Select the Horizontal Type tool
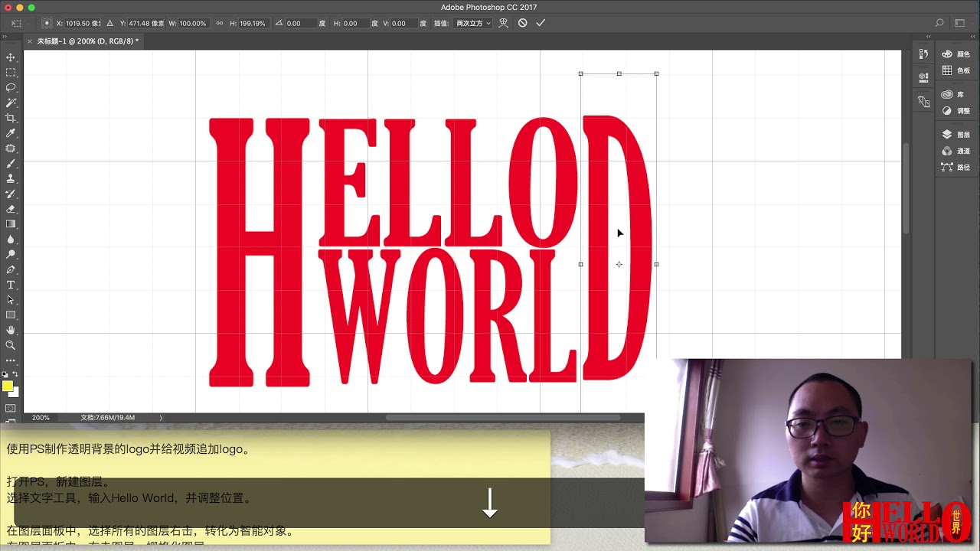Image resolution: width=980 pixels, height=551 pixels. 11,285
